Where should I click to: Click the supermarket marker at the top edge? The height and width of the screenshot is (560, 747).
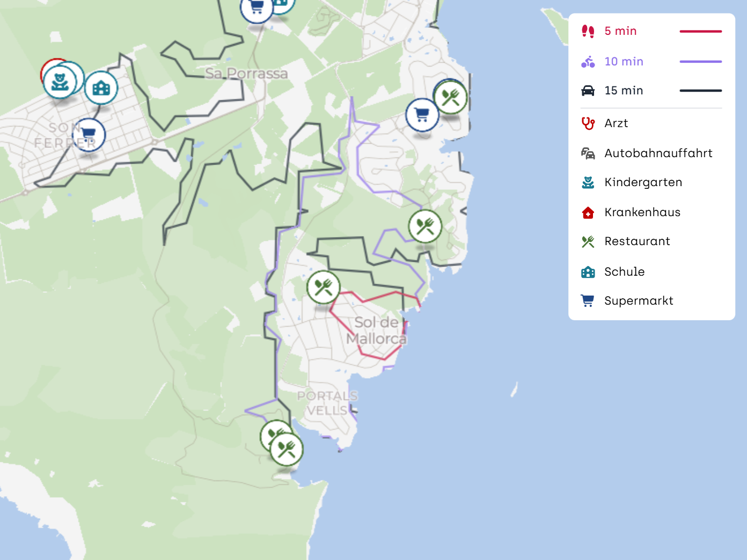(257, 8)
